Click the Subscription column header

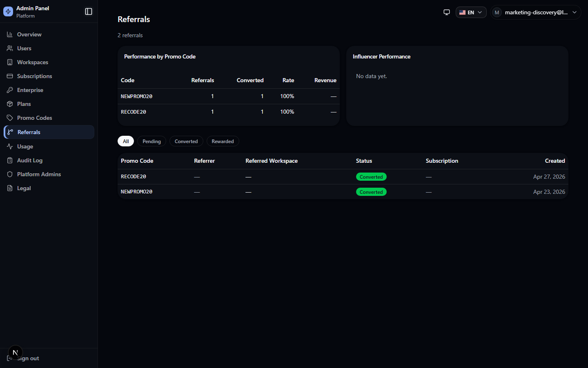(442, 161)
